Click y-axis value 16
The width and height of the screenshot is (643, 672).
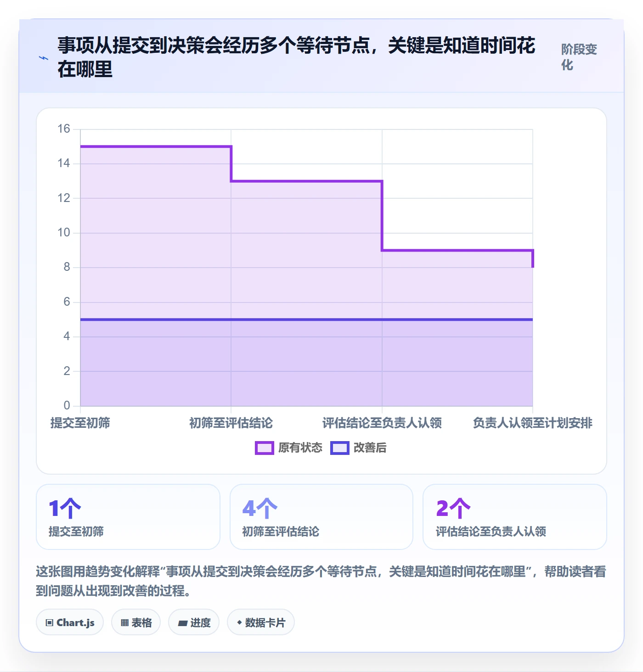click(64, 129)
